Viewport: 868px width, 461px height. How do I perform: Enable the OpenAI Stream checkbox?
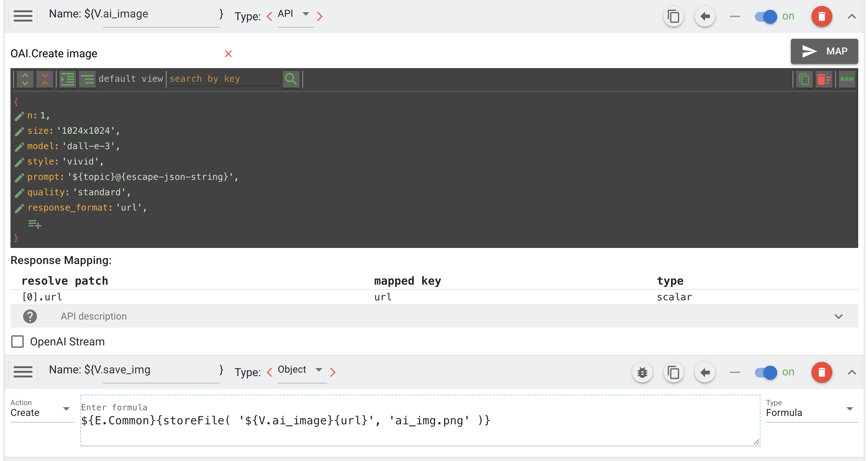17,342
